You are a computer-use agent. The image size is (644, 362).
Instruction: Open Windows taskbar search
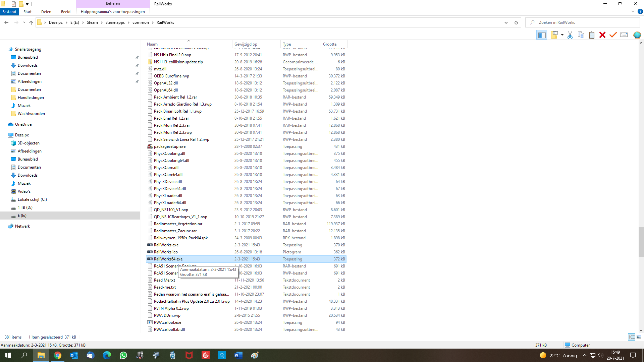24,355
